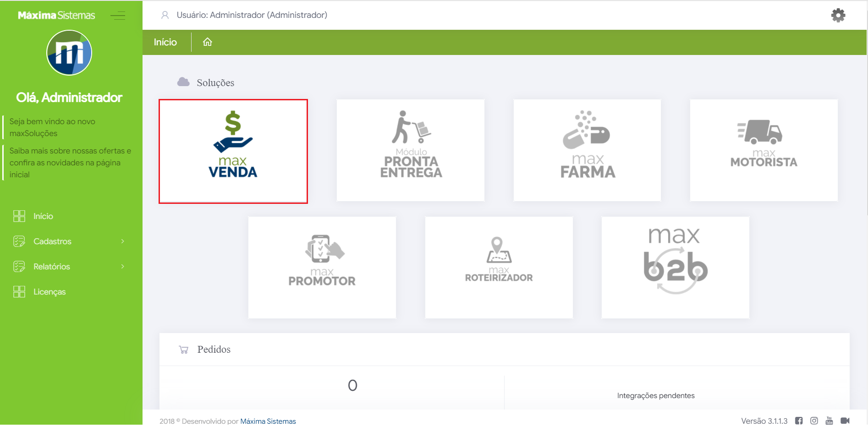The image size is (868, 432).
Task: Select the Início breadcrumb tab
Action: point(165,42)
